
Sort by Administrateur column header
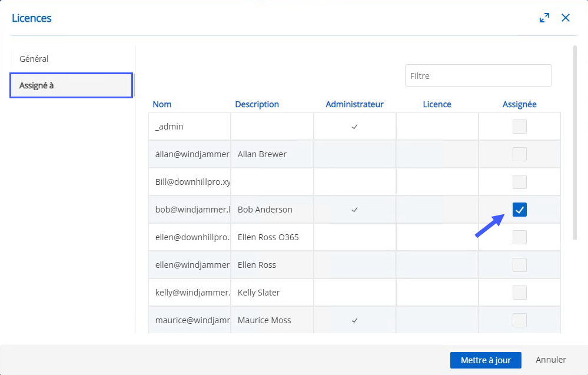tap(354, 104)
